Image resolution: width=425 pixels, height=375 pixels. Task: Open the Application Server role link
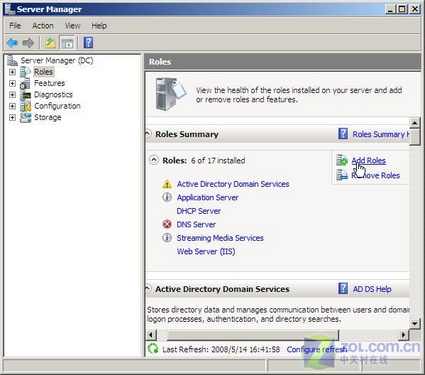pos(208,198)
